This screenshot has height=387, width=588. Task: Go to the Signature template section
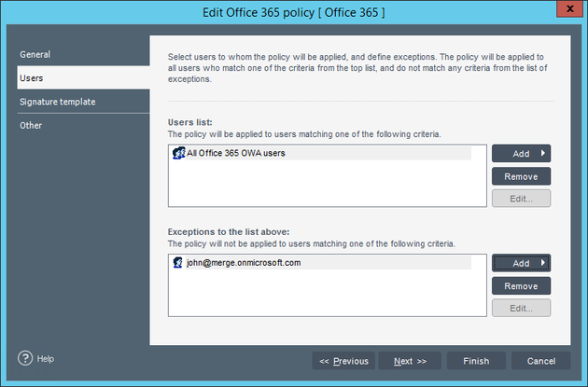tap(83, 102)
